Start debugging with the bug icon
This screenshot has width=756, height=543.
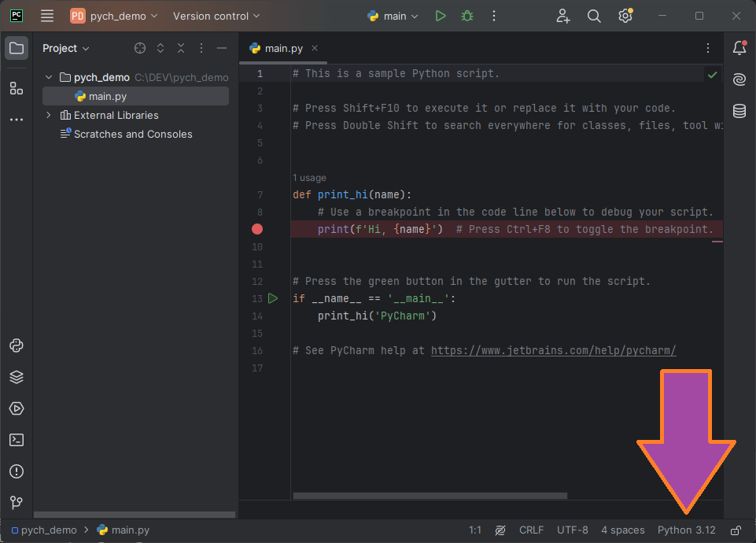click(x=467, y=16)
